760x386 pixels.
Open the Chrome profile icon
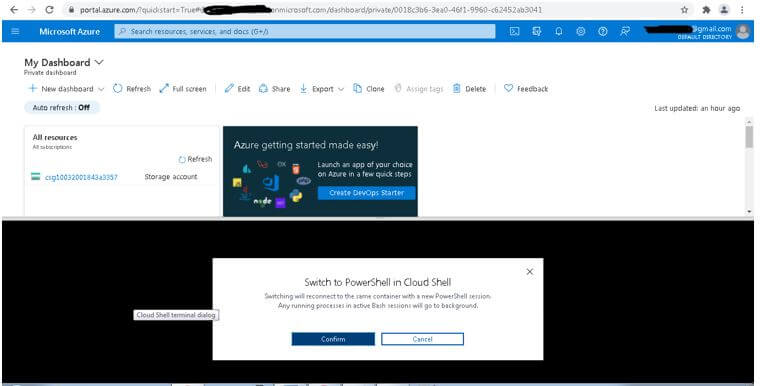pos(724,10)
